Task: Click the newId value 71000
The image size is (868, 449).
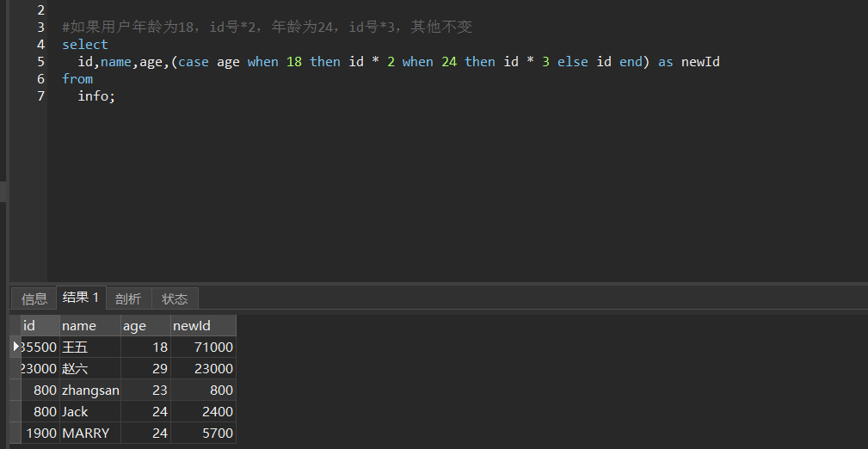Action: pyautogui.click(x=203, y=348)
